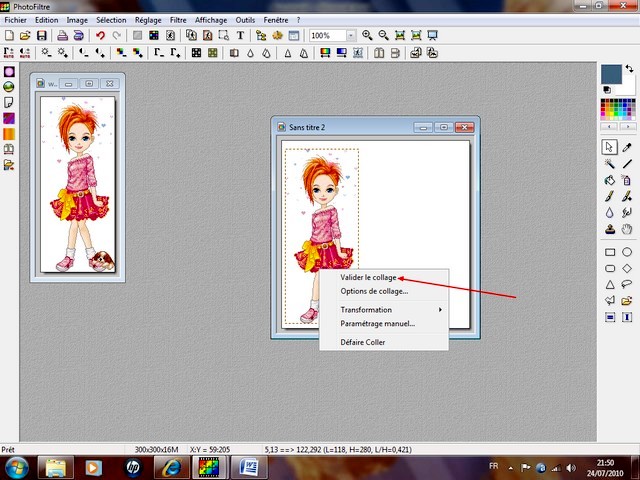Activate the Spray can tool
This screenshot has height=480, width=640.
click(627, 180)
